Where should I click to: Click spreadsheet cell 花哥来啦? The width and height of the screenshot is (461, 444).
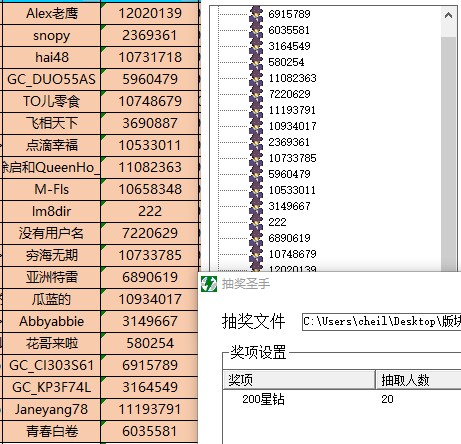51,343
